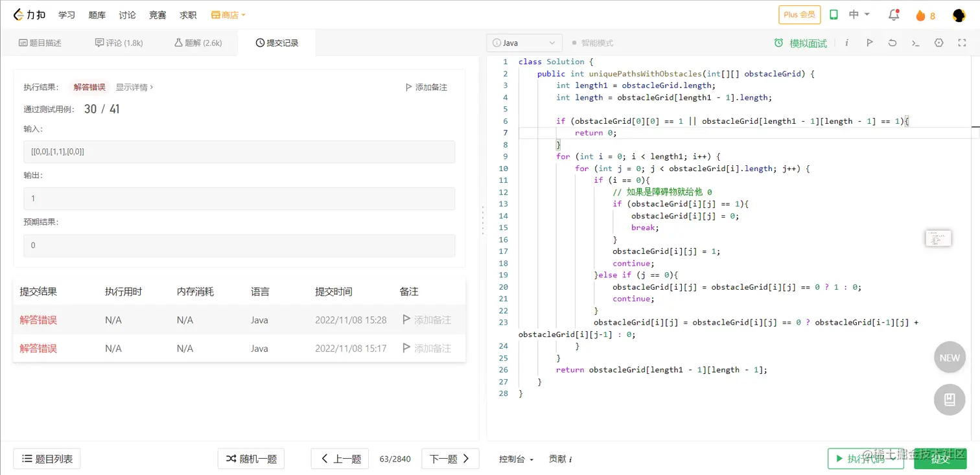Click the "class Solution {" code line
The height and width of the screenshot is (475, 980).
pos(555,62)
